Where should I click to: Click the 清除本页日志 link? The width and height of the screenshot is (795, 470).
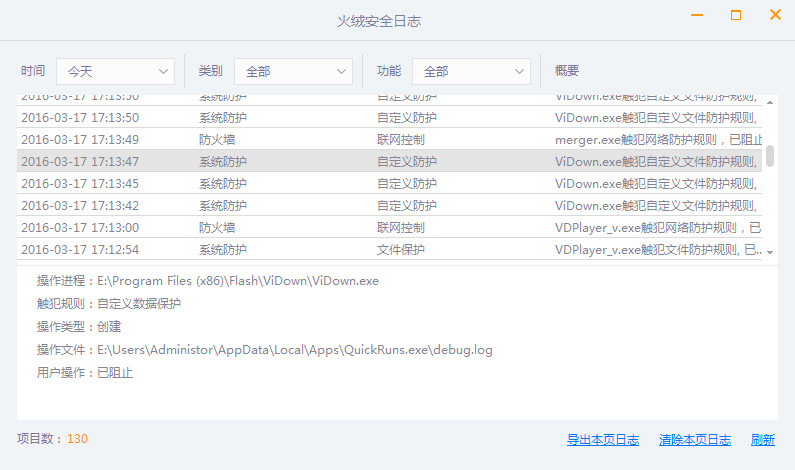point(695,440)
